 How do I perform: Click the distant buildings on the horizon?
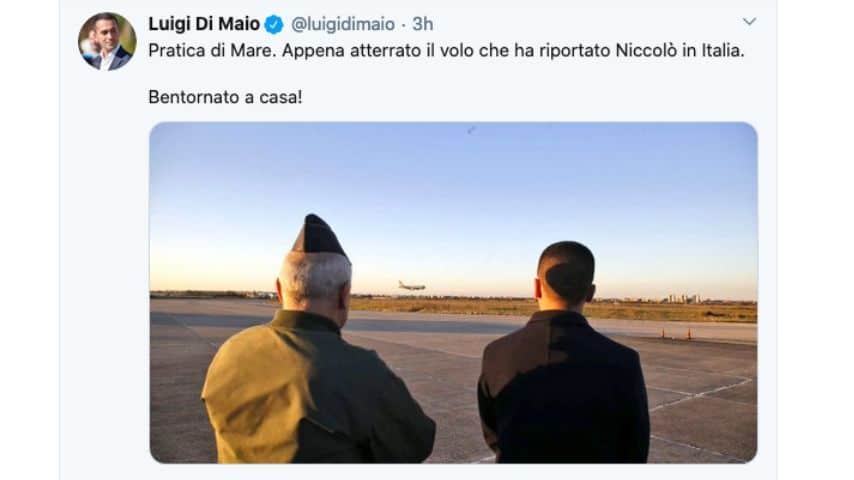pos(684,299)
